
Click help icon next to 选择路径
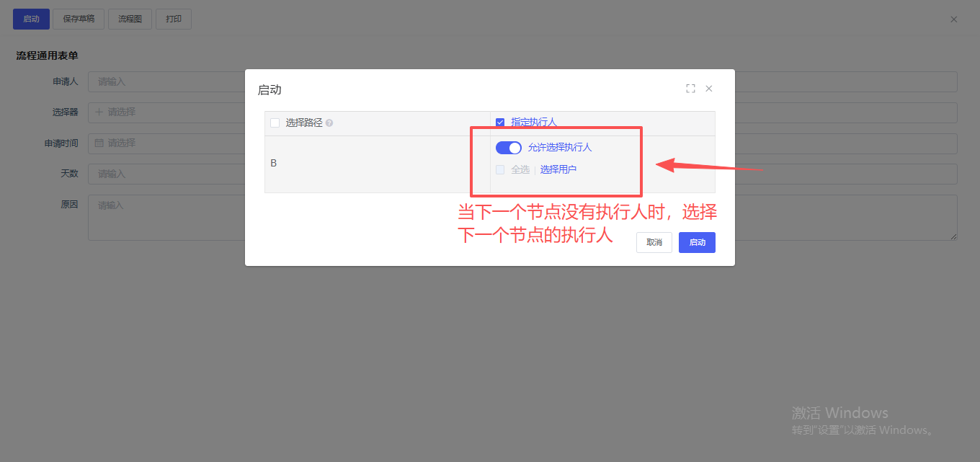click(329, 123)
